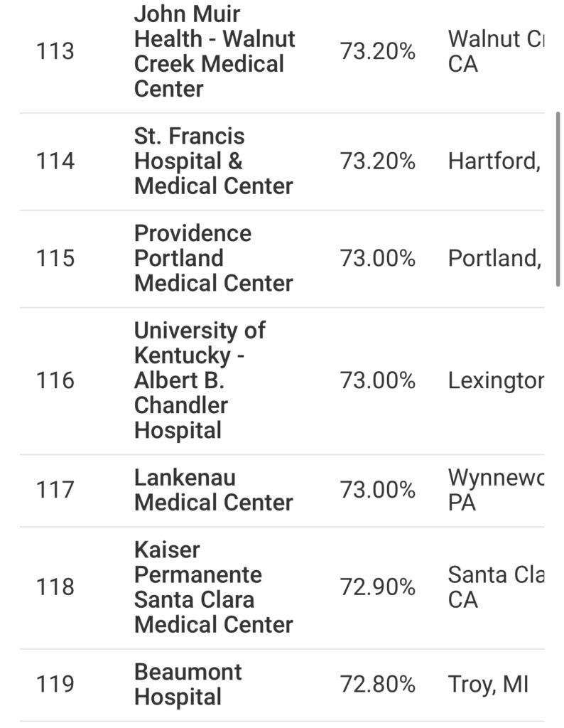Select the 72.90% score cell
Viewport: 564px width, 728px height.
click(378, 587)
